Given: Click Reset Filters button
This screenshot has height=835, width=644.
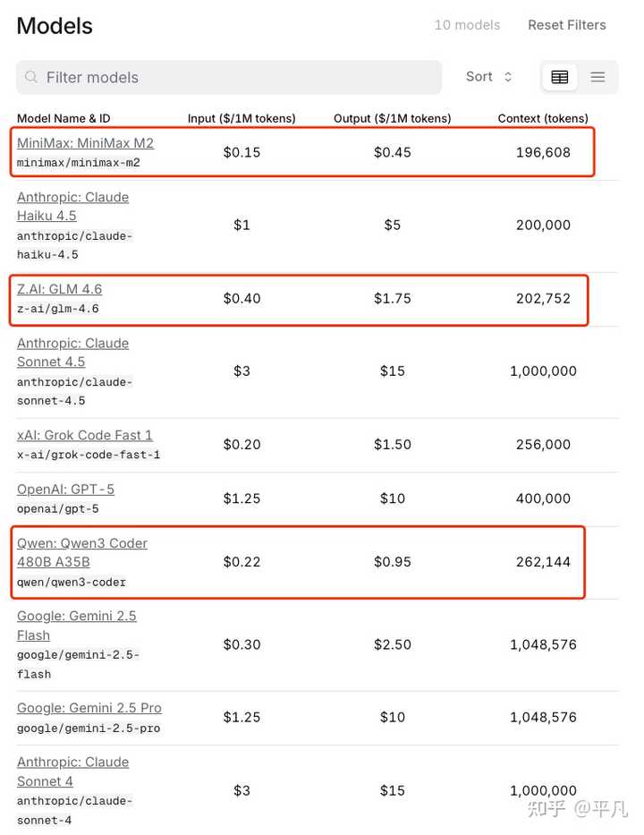Looking at the screenshot, I should [567, 25].
